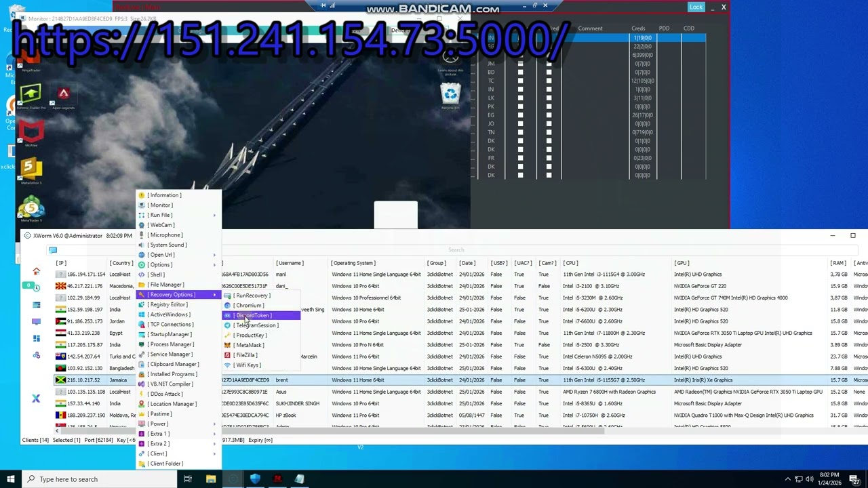Click the monitor icon in XWorm sidebar

36,321
